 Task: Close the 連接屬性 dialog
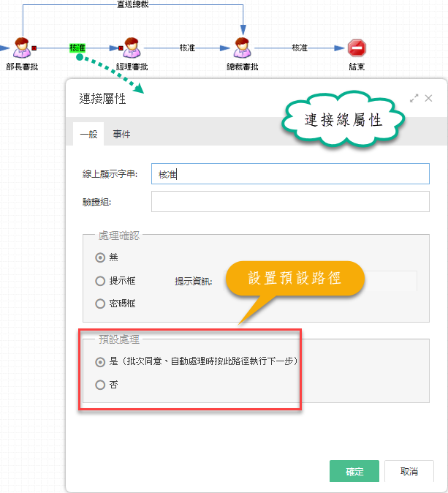(x=428, y=99)
